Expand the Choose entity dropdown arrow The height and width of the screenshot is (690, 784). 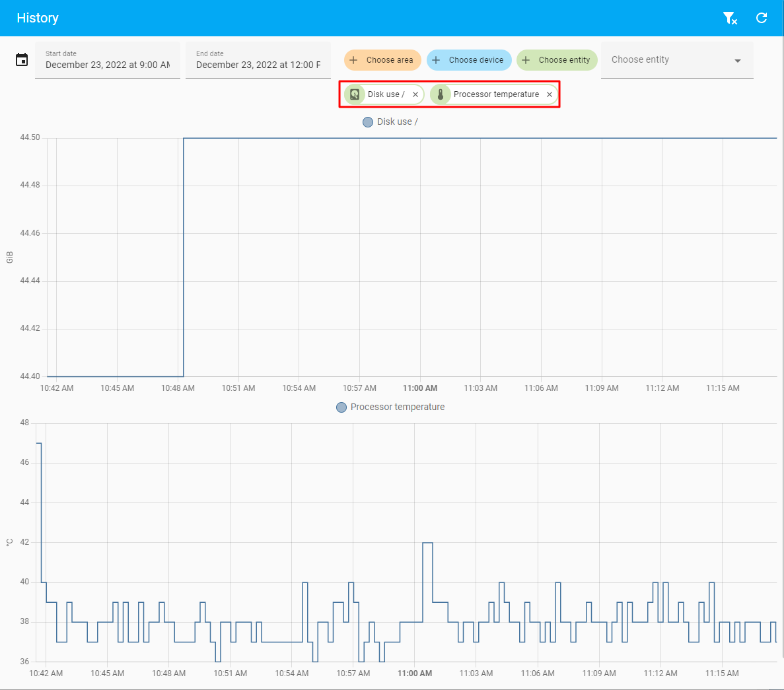[737, 61]
